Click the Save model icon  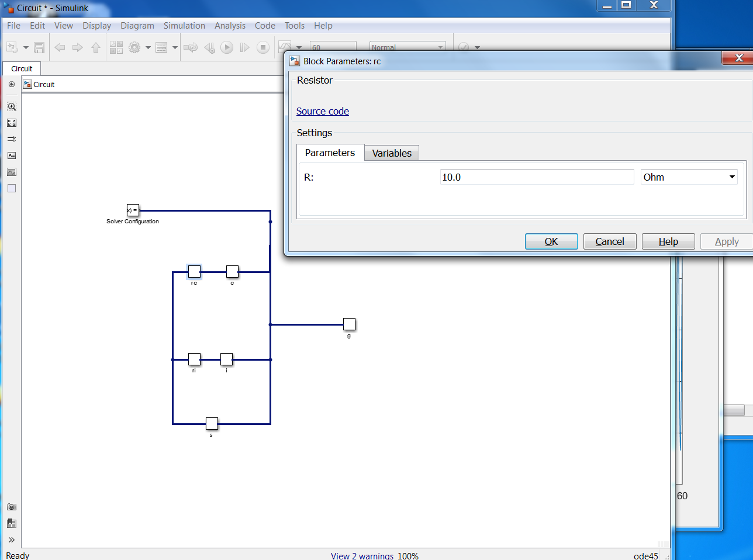coord(39,47)
